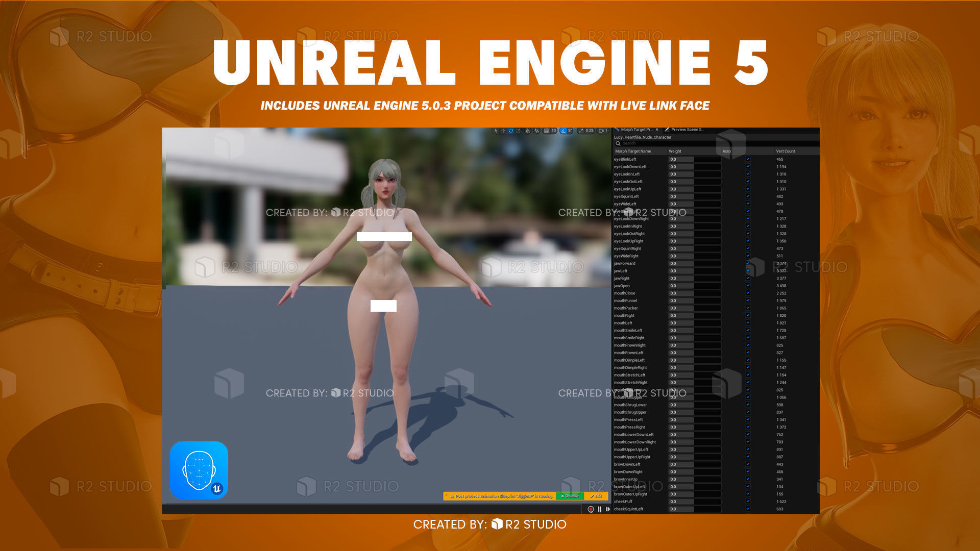This screenshot has width=980, height=551.
Task: Activate the Select mode arrow icon
Action: [496, 131]
